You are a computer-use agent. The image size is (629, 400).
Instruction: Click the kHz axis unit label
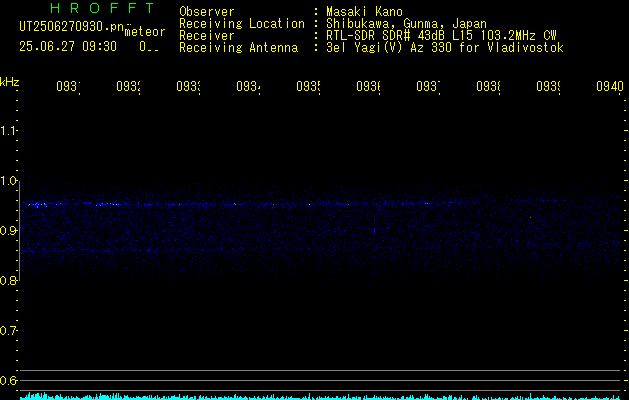click(x=9, y=82)
